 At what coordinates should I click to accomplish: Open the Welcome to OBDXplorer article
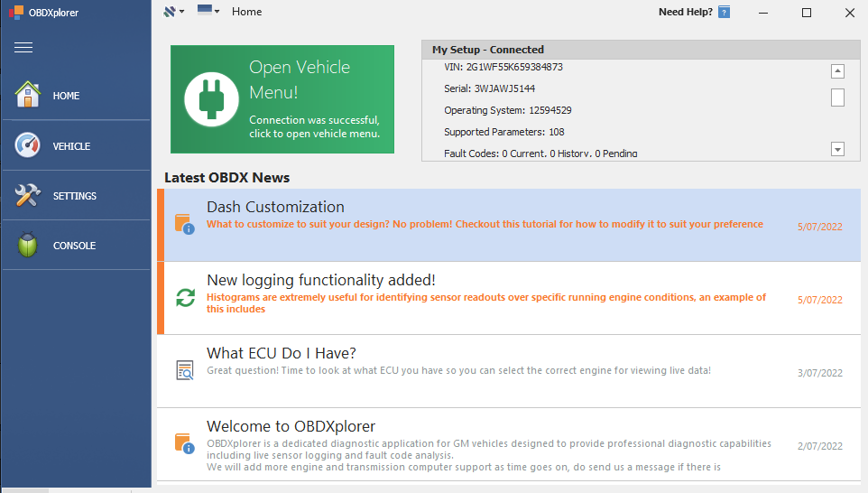tap(509, 444)
